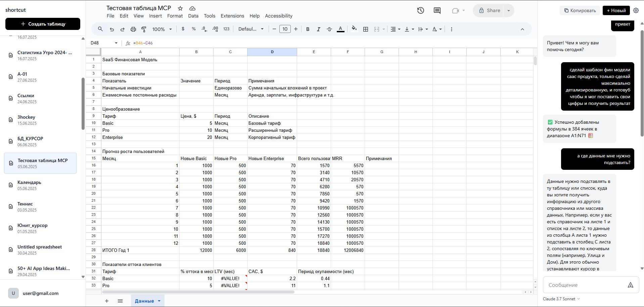
Task: Open the comments panel icon
Action: point(437,10)
